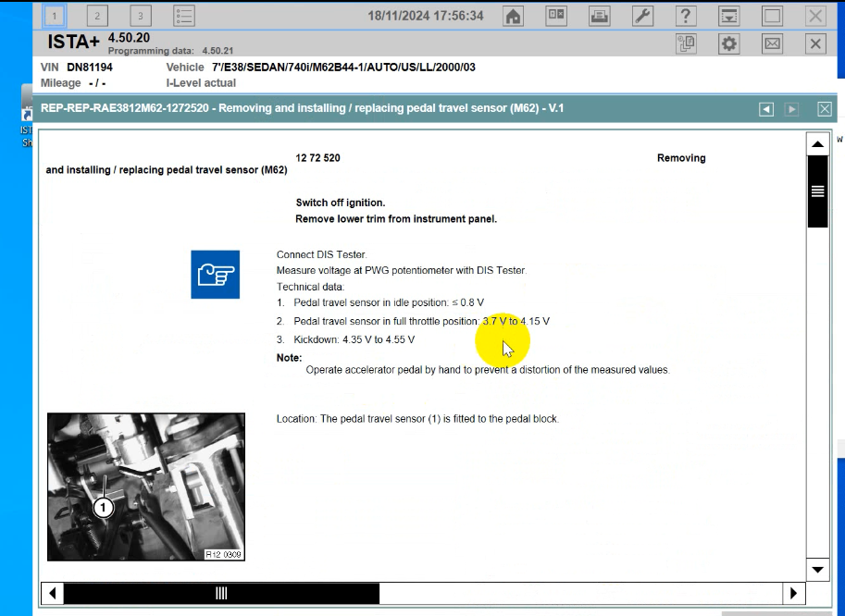Open settings gear icon
845x616 pixels.
pos(728,43)
